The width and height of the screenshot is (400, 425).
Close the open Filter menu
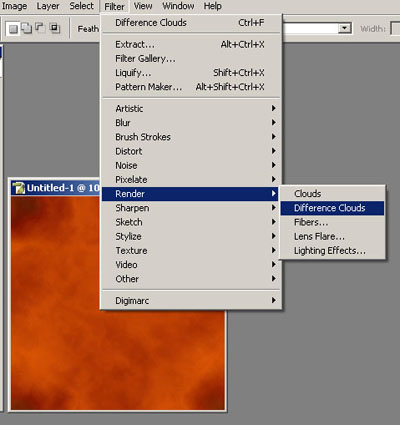[114, 6]
